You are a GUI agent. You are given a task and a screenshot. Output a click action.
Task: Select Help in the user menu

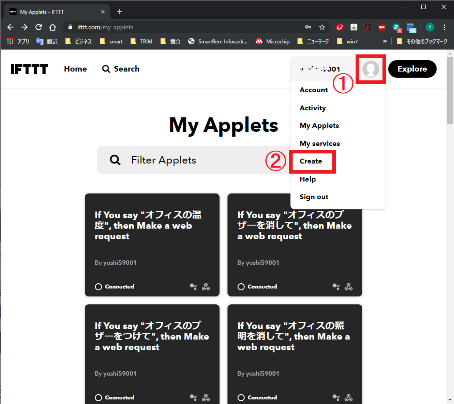(x=308, y=179)
